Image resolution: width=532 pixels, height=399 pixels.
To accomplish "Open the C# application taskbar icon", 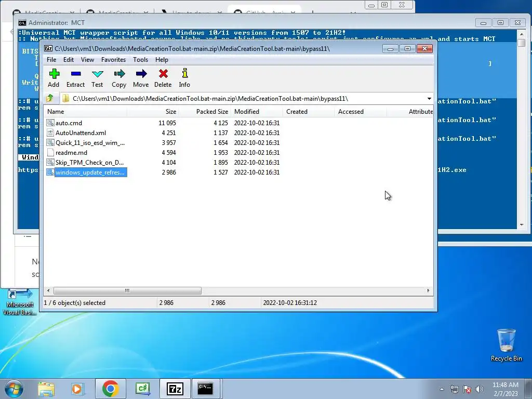I will [x=143, y=389].
